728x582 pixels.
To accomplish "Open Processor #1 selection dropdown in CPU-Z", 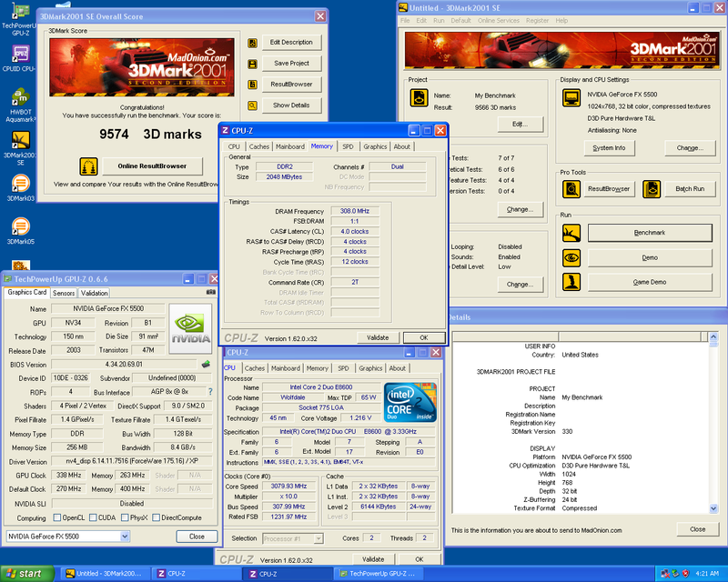I will pos(318,539).
